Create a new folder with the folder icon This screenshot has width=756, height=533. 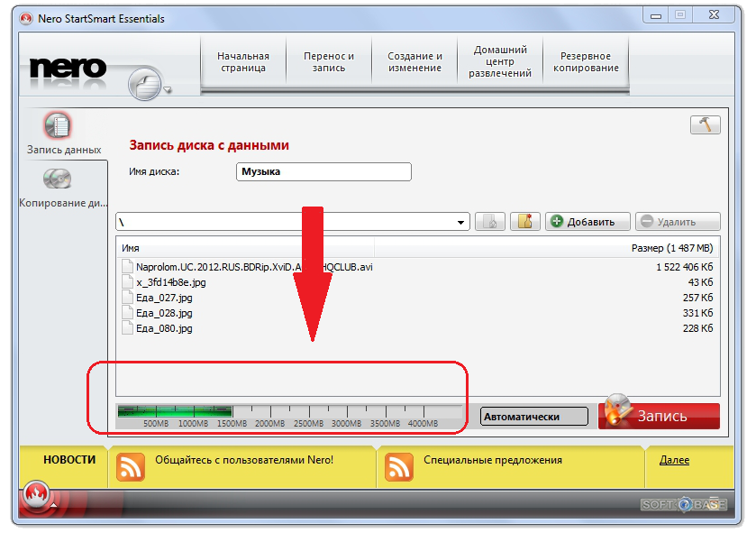(x=525, y=222)
